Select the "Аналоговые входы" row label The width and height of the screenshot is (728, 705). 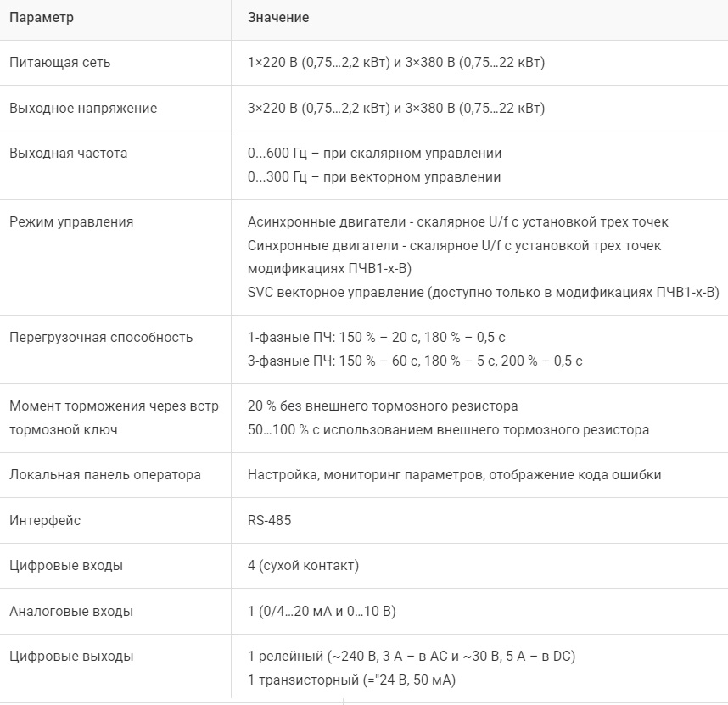[x=71, y=612]
